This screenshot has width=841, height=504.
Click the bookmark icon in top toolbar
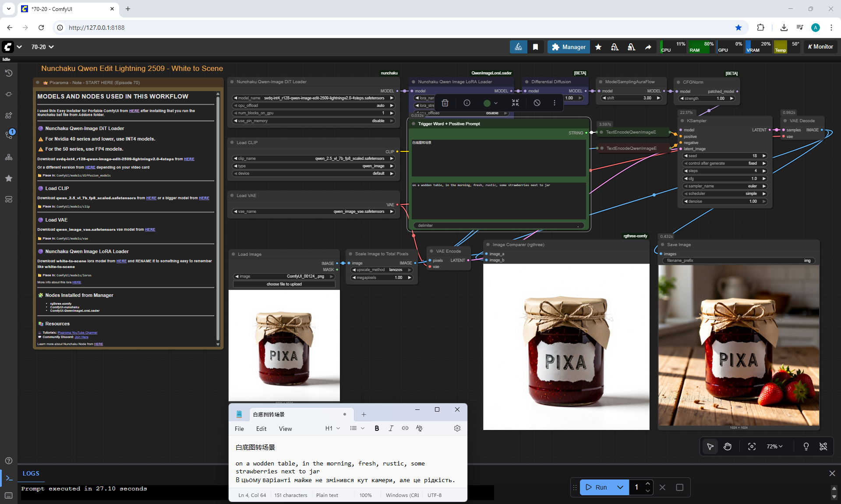[x=535, y=47]
